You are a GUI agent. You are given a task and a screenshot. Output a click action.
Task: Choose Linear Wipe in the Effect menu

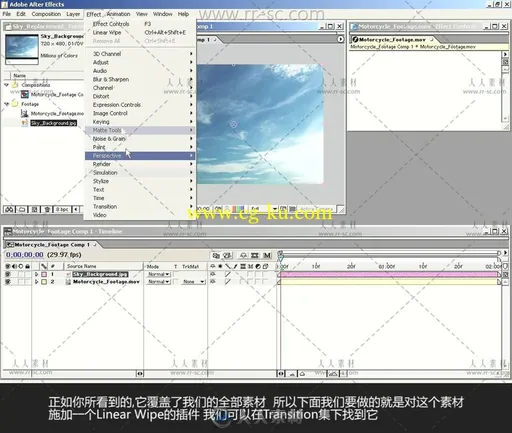[140, 32]
